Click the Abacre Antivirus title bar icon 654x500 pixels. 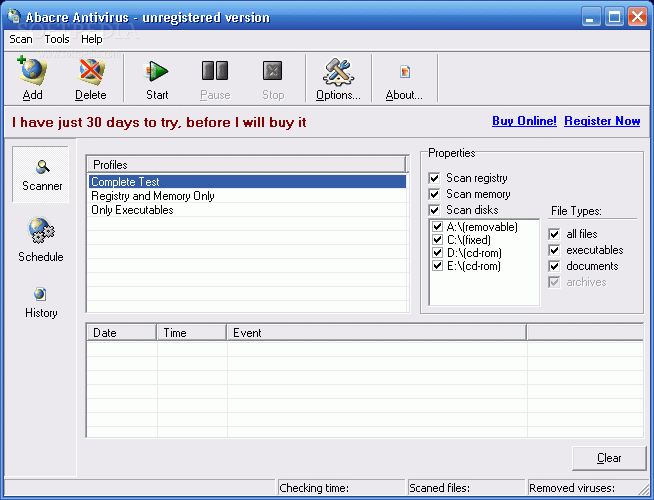coord(14,16)
